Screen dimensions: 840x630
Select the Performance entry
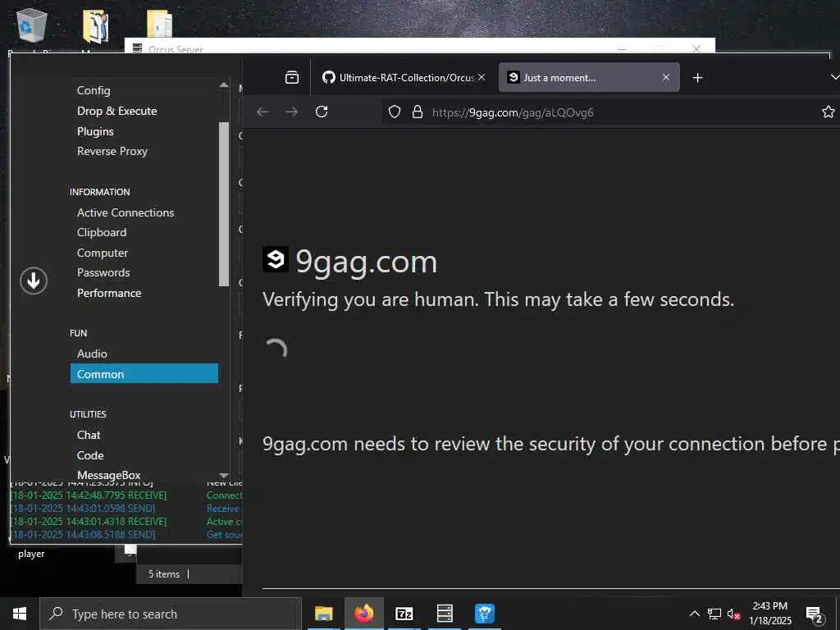coord(109,293)
